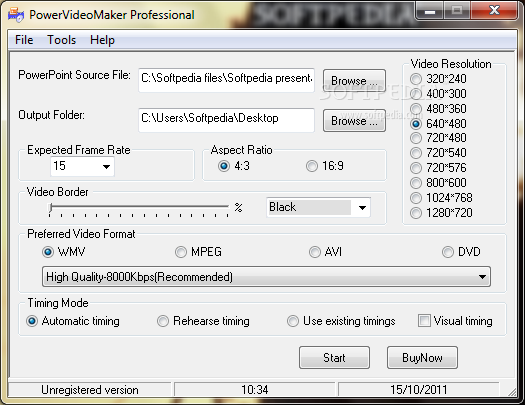This screenshot has width=525, height=405.
Task: Click the PowerPoint Source File path field
Action: (226, 80)
